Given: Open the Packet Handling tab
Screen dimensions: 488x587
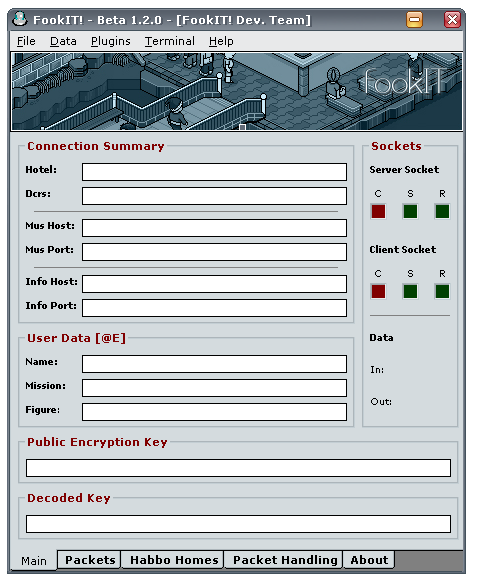Looking at the screenshot, I should point(284,560).
